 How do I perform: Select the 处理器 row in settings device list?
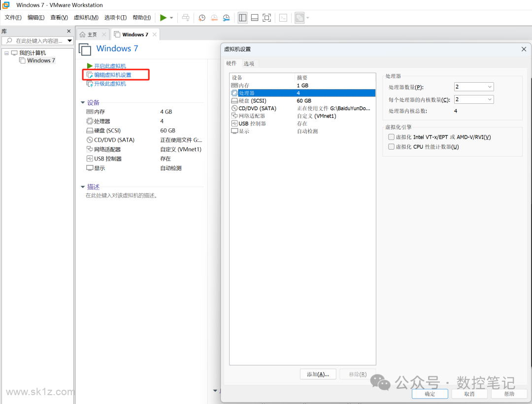click(x=302, y=93)
